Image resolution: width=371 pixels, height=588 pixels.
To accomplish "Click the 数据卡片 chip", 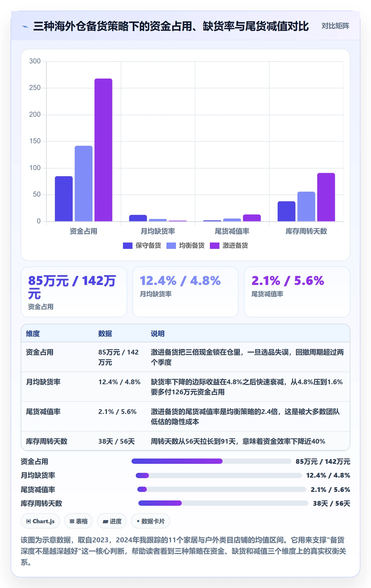I will 151,521.
